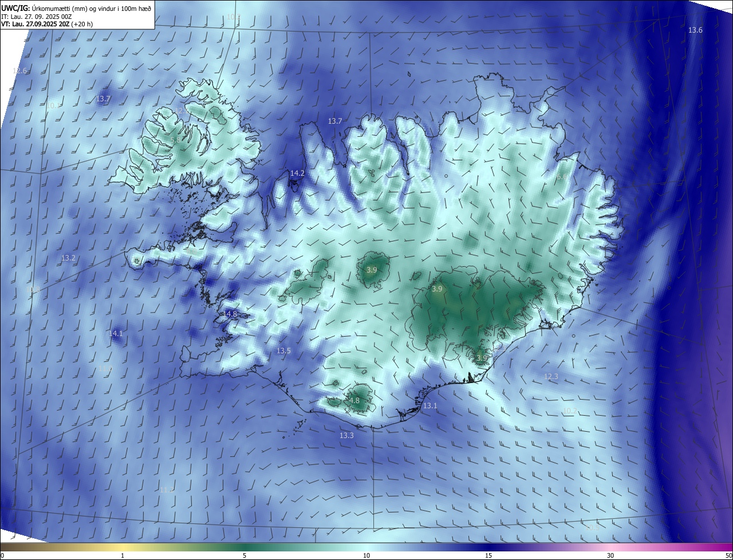Click the 14.1 value over the western sea

tap(116, 334)
